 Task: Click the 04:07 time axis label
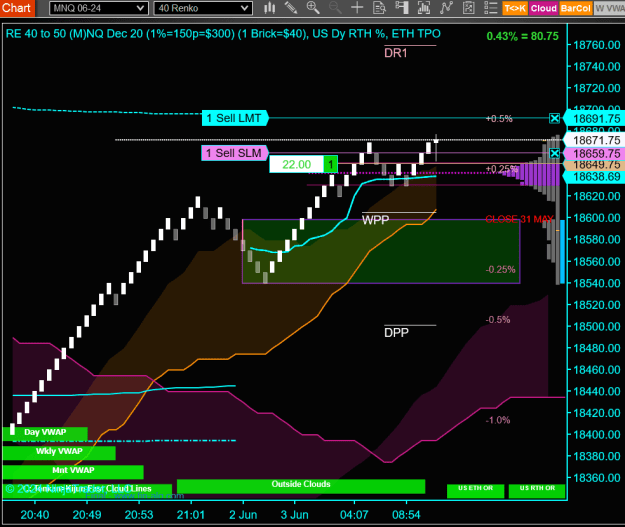coord(354,515)
